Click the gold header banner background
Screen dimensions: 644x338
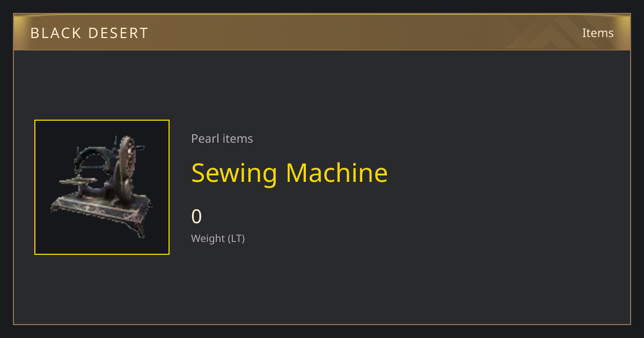[322, 32]
